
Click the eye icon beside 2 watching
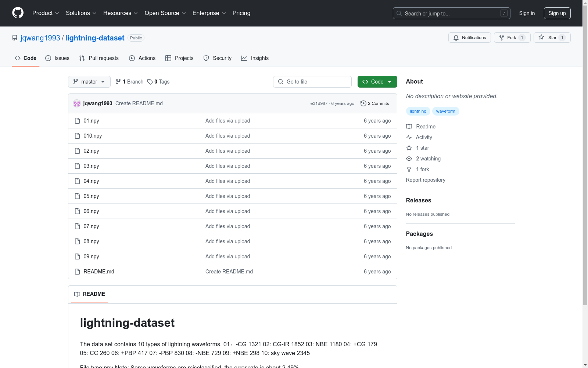tap(409, 159)
